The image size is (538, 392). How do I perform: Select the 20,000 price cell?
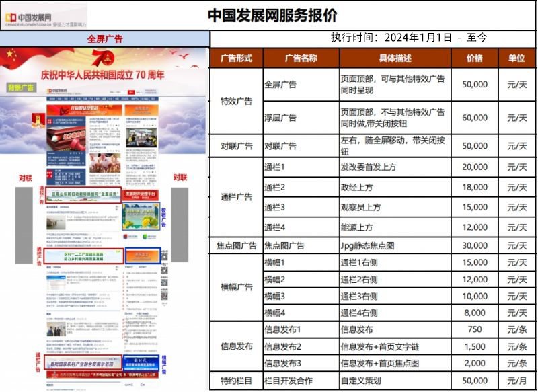(475, 167)
